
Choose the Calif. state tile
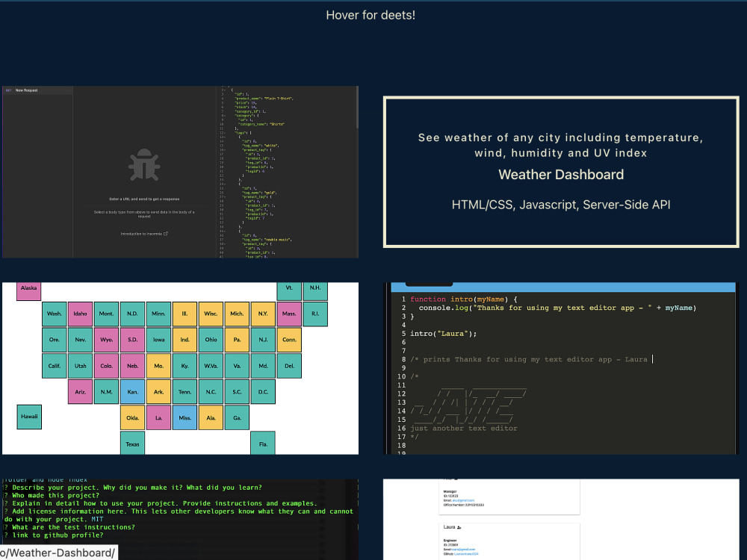[x=55, y=366]
